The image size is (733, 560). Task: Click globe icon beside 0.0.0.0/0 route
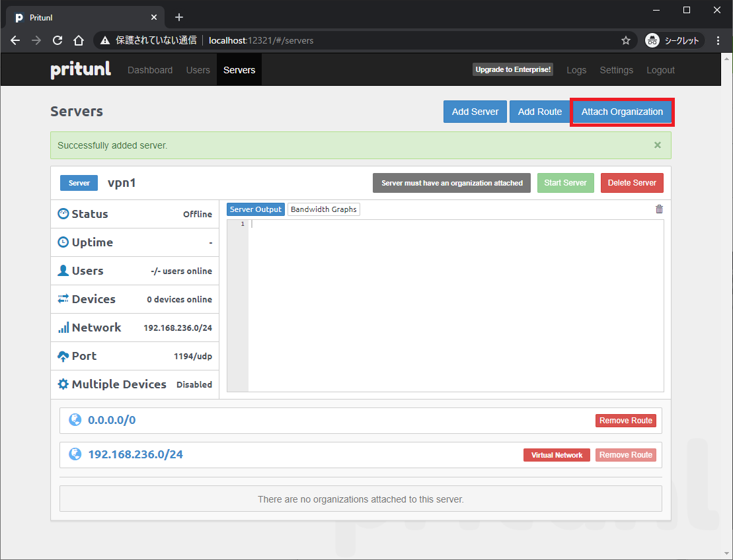[x=75, y=419]
